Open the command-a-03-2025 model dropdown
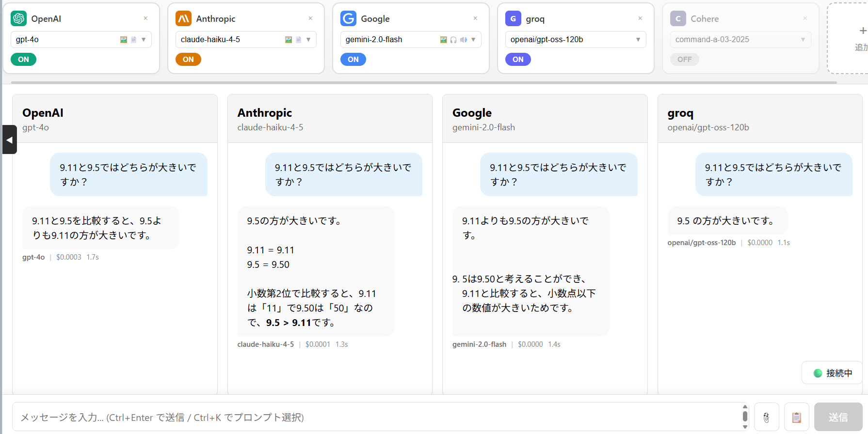 point(740,40)
